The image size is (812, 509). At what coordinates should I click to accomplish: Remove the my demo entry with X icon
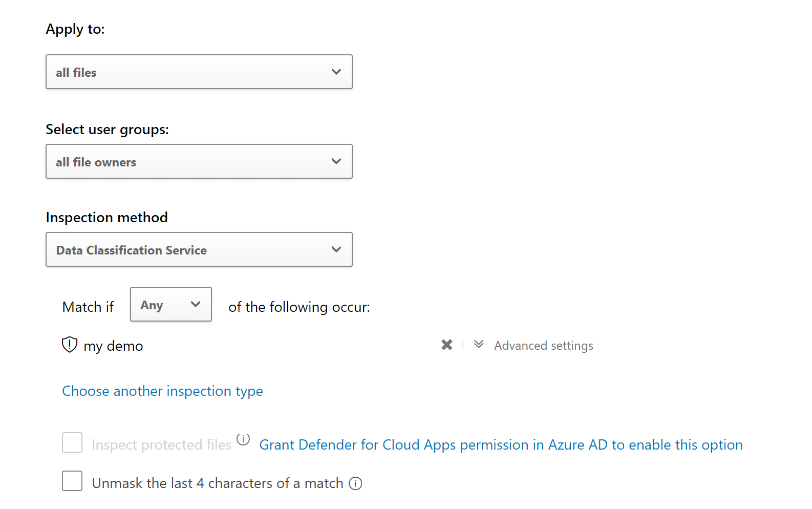pyautogui.click(x=446, y=345)
